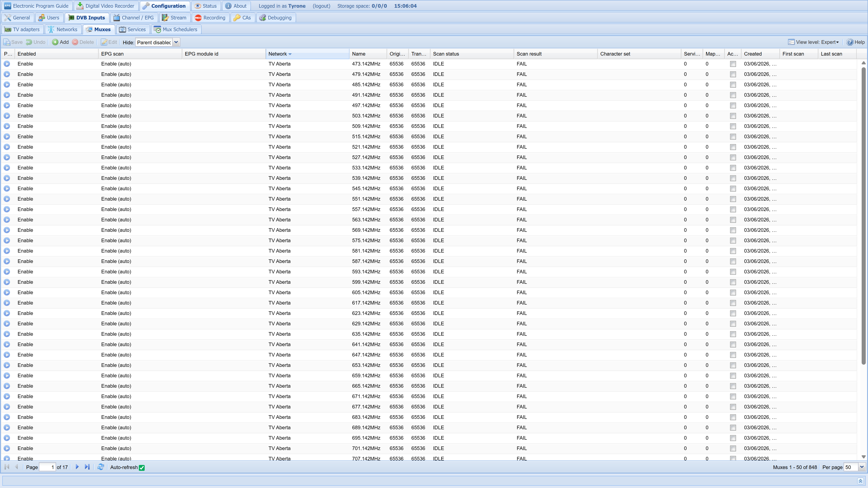This screenshot has width=868, height=488.
Task: Open the Per page count dropdown
Action: pyautogui.click(x=862, y=467)
